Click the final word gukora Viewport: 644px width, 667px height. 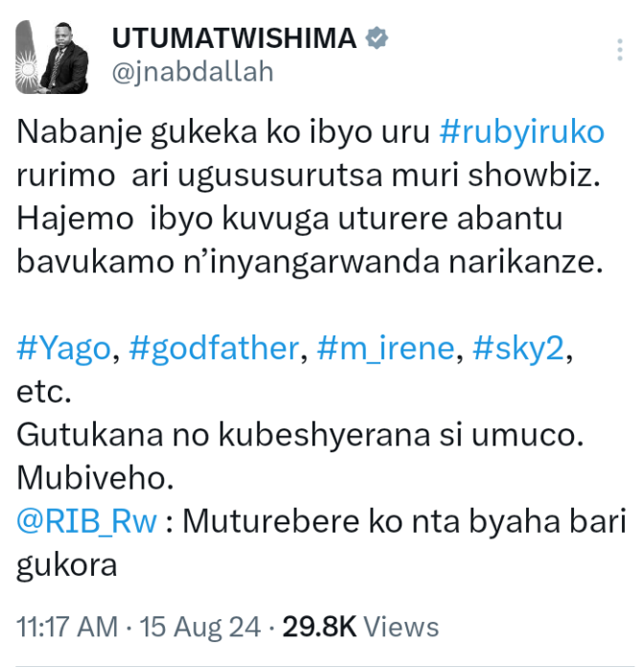pos(66,565)
